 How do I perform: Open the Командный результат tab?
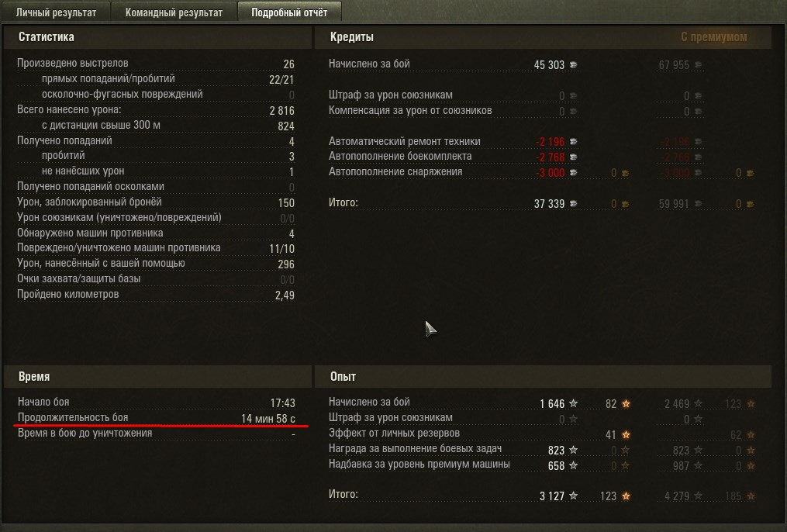pos(174,12)
